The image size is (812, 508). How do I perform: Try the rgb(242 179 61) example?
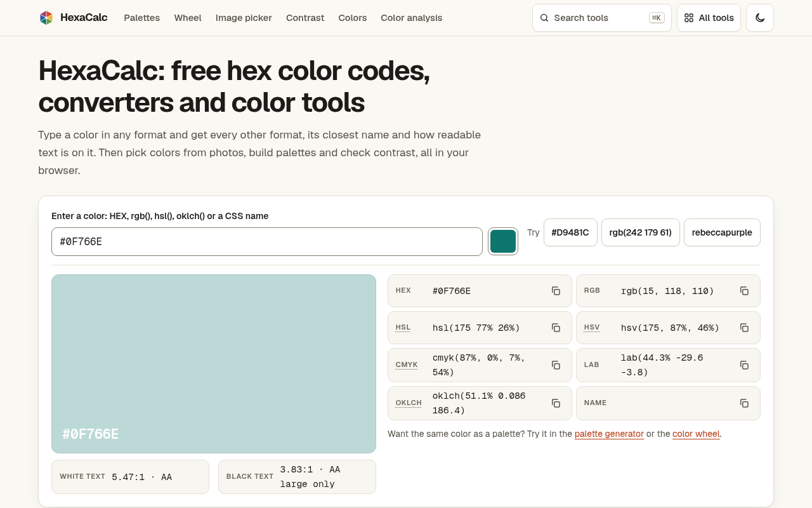coord(641,232)
